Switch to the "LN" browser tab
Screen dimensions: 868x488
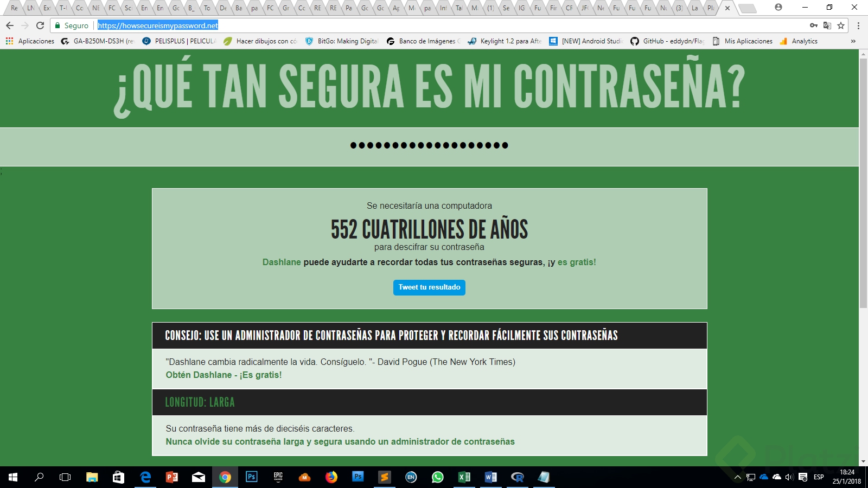point(31,8)
